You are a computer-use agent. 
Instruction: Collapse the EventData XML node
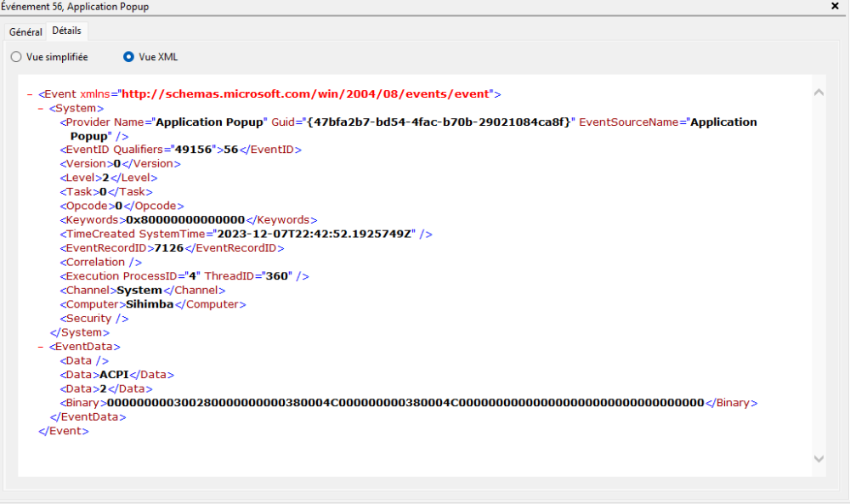42,347
